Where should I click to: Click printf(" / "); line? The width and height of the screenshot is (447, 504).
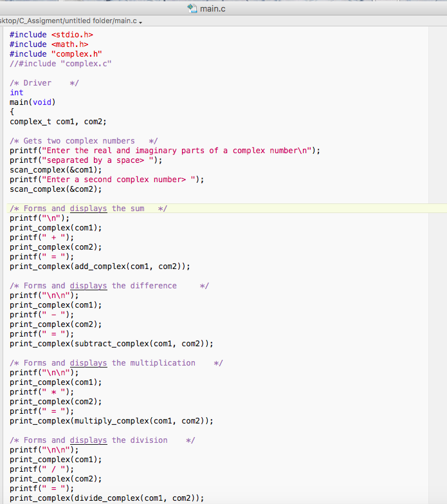42,469
